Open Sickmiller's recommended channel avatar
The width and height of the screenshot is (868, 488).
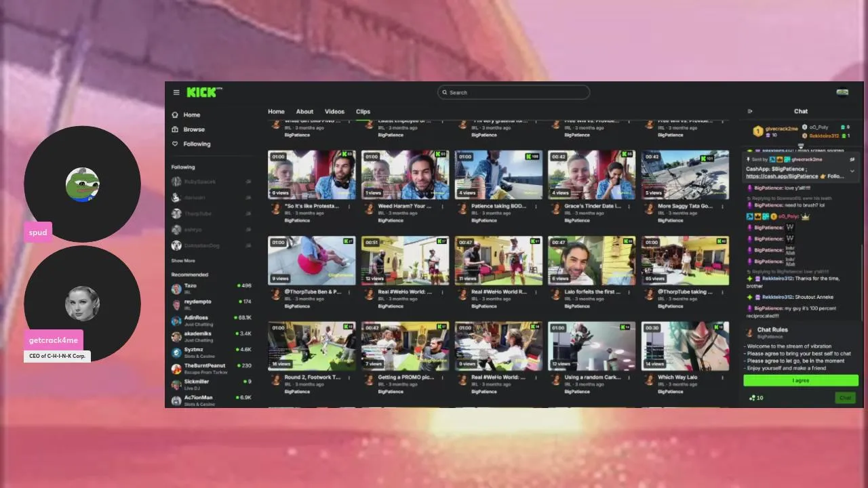[176, 384]
